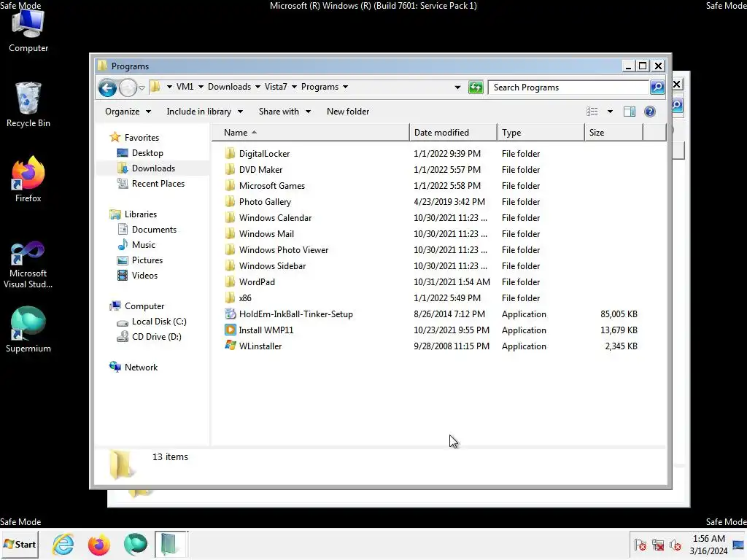Expand dropdown arrow after Programs in breadcrumb
The height and width of the screenshot is (560, 747).
tap(345, 87)
